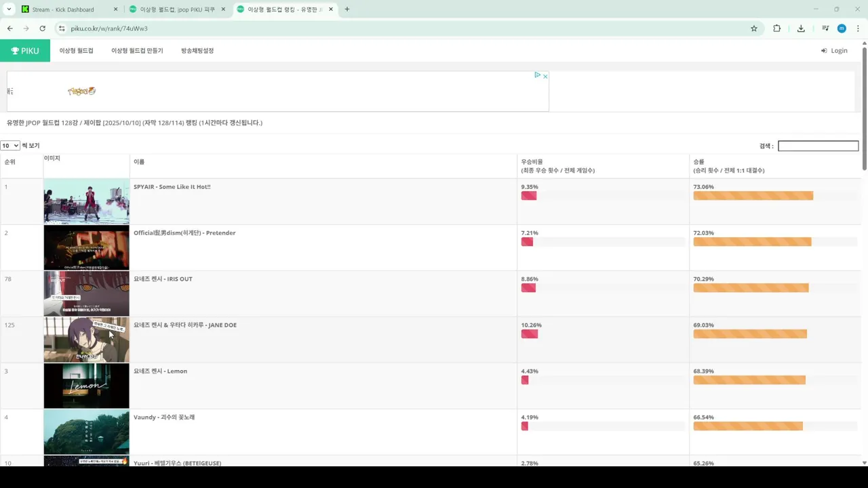Click Vaundy - 괴수의 꽃노래 name
This screenshot has height=488, width=868.
164,417
